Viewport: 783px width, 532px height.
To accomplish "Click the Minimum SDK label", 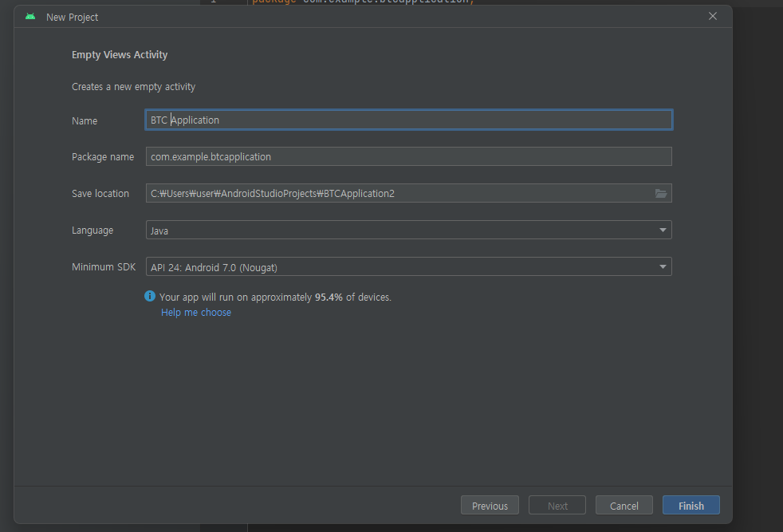I will (104, 266).
